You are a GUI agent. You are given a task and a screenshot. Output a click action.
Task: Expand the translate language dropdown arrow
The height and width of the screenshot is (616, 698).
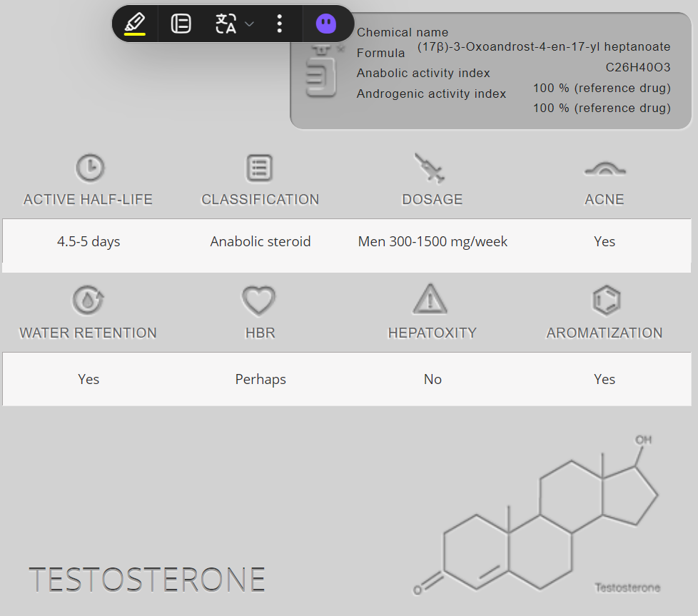[249, 24]
